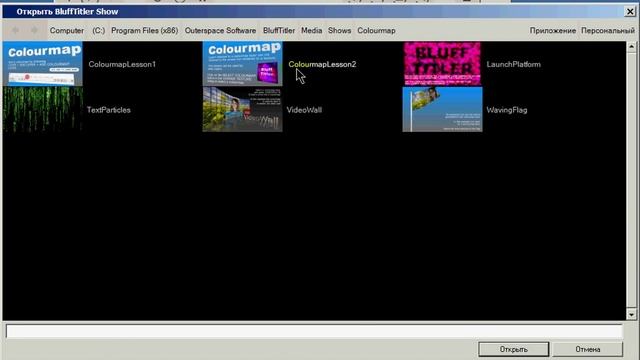Choose the Colourmap breadcrumb
Screen dimensions: 640x360
coord(376,31)
